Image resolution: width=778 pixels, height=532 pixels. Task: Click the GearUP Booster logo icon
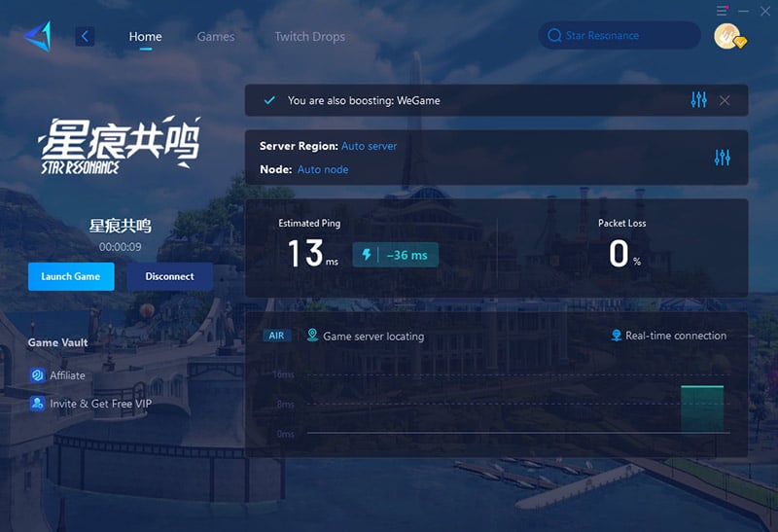[x=38, y=36]
